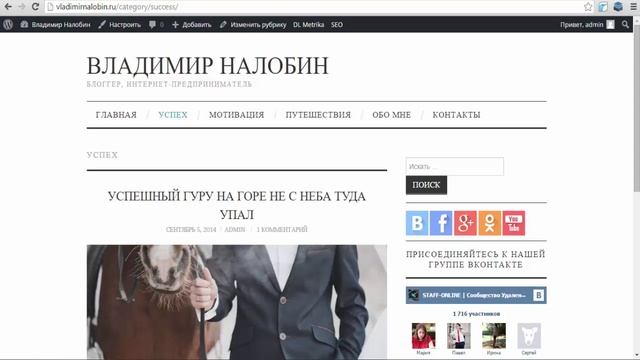Click the site title ВЛАДИМИР НАЛОБИН
640x360 pixels.
click(207, 65)
